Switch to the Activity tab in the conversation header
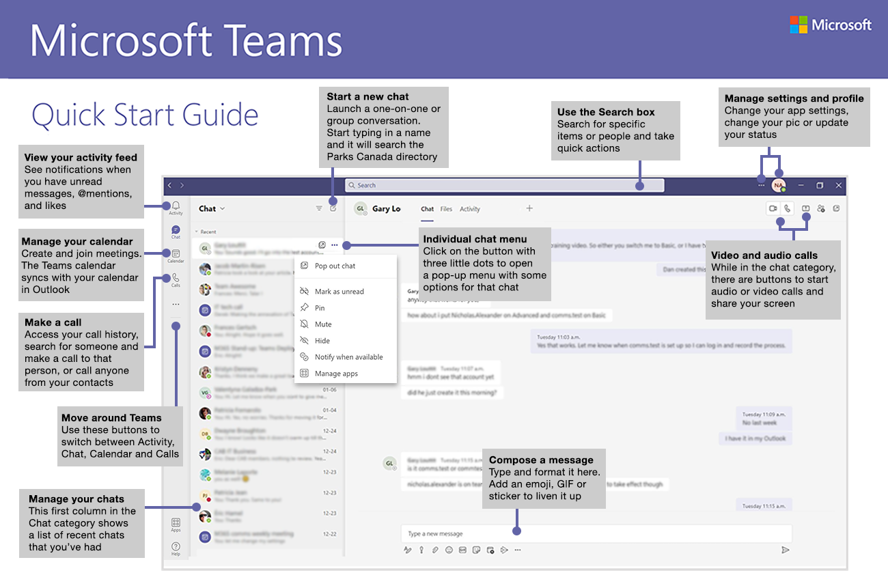This screenshot has width=888, height=588. point(470,209)
